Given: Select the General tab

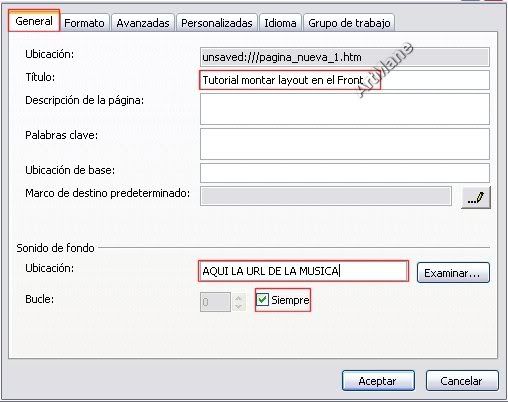Looking at the screenshot, I should click(x=34, y=21).
